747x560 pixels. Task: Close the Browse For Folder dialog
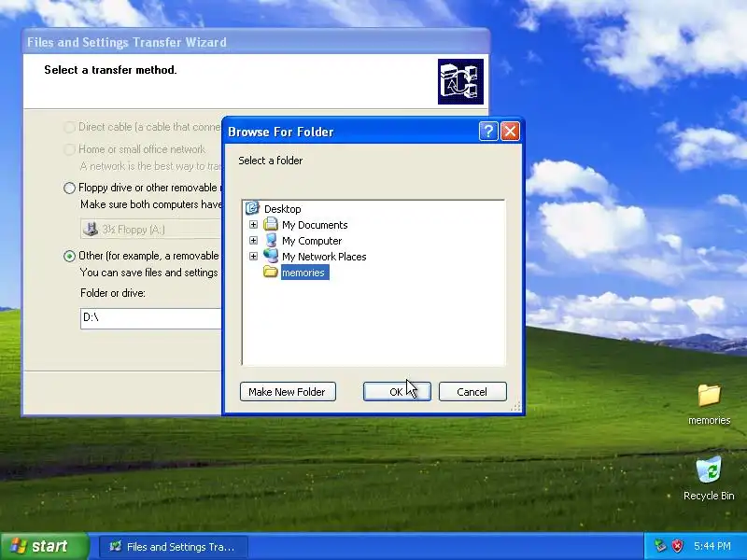click(510, 131)
